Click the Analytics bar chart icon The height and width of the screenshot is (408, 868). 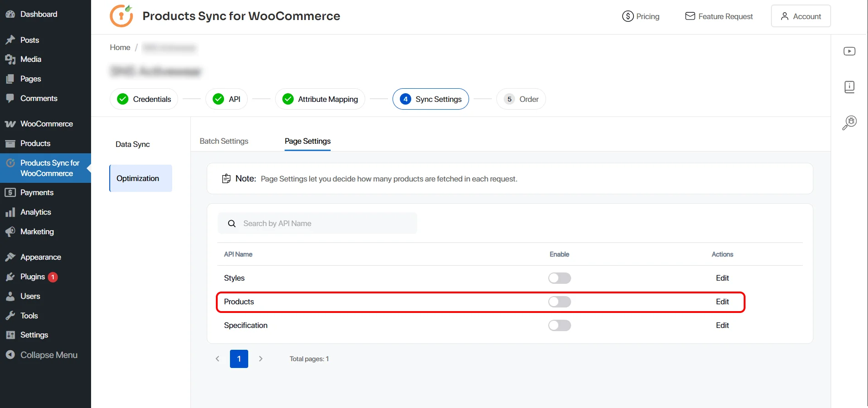tap(10, 212)
